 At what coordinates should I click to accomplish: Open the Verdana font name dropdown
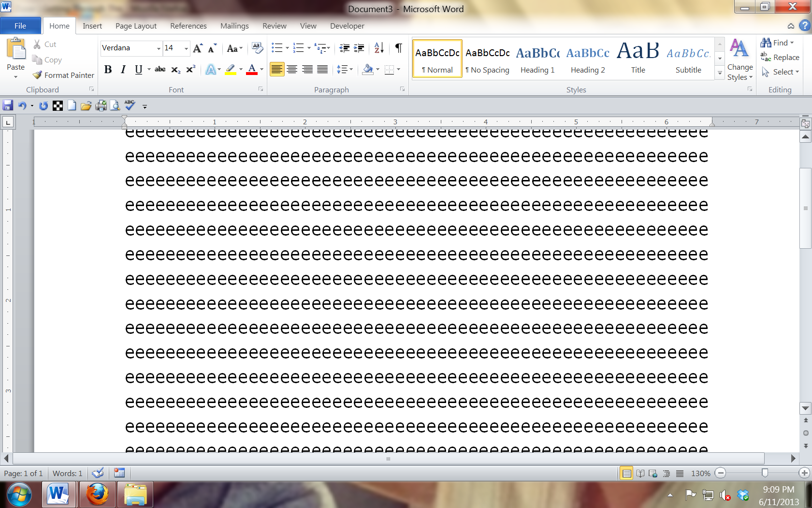pyautogui.click(x=159, y=48)
